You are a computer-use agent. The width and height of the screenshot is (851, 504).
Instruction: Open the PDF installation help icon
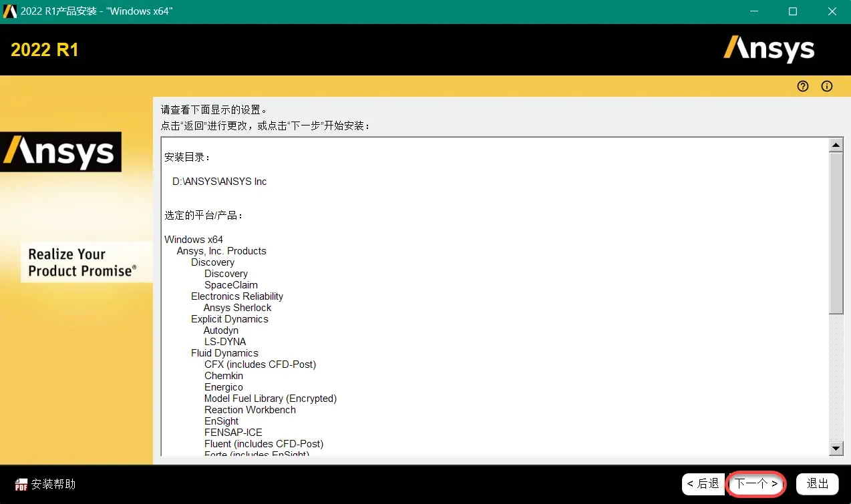tap(21, 485)
